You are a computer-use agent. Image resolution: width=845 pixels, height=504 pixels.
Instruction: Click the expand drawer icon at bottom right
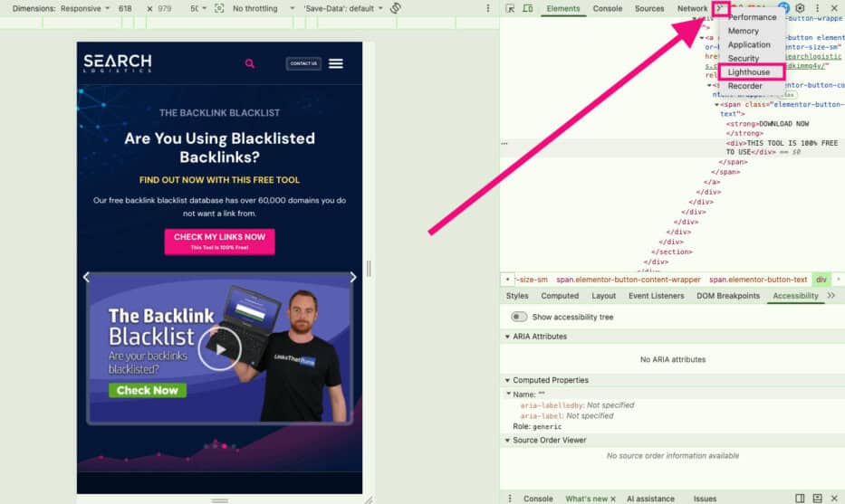click(x=817, y=498)
